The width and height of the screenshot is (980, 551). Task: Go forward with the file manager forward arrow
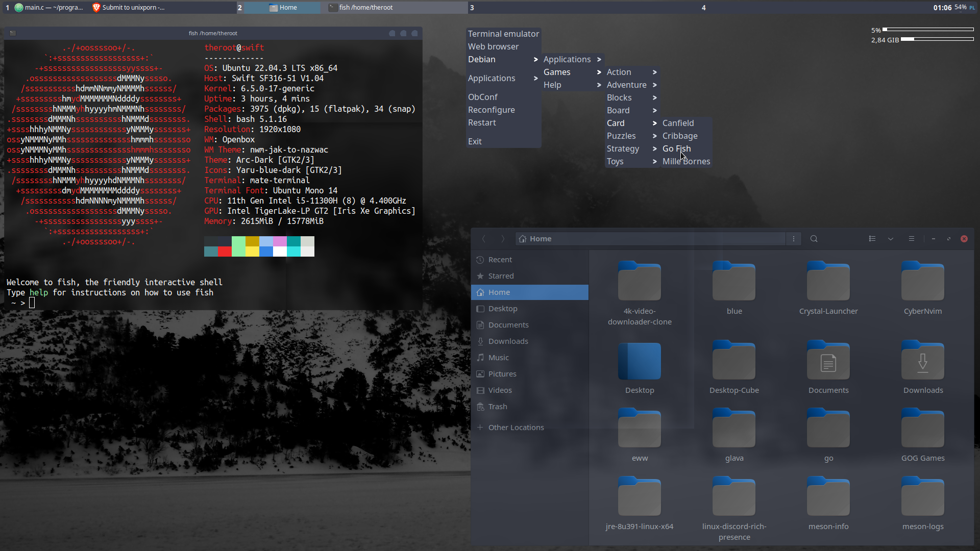click(x=503, y=239)
